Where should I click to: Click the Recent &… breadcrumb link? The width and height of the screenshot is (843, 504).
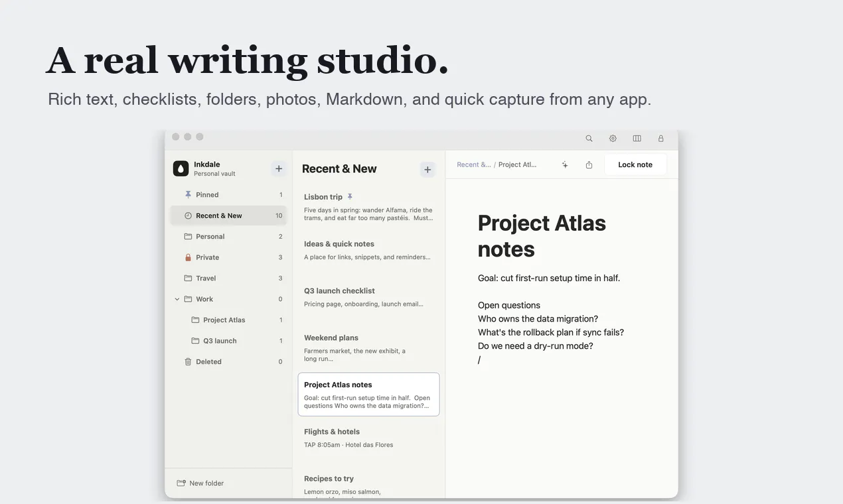tap(474, 165)
